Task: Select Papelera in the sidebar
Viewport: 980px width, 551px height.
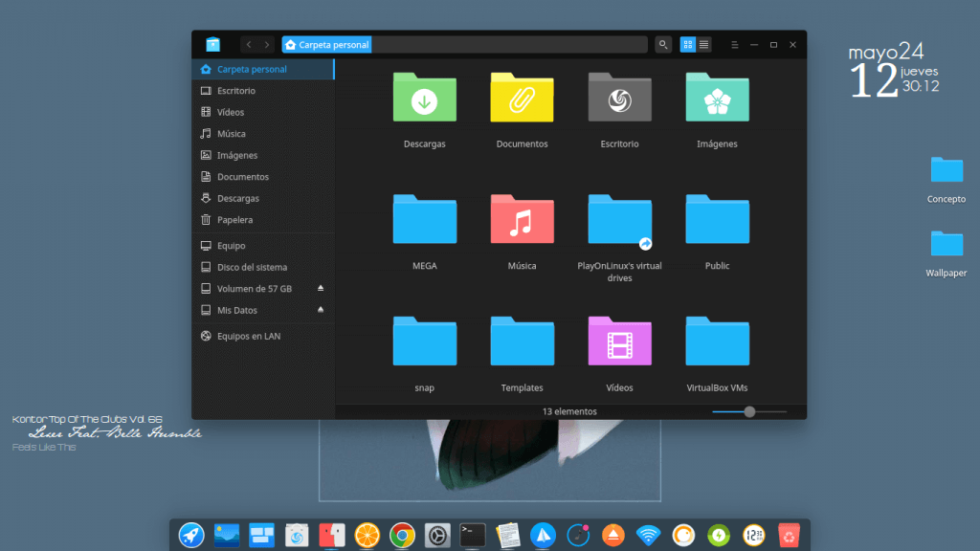Action: 234,220
